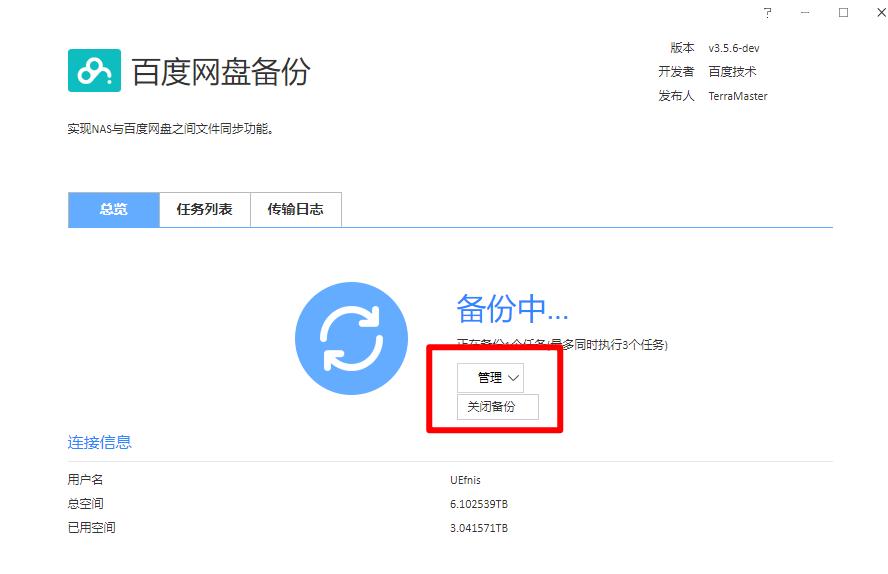Click the NAS sync description text
The width and height of the screenshot is (888, 574).
coord(170,129)
